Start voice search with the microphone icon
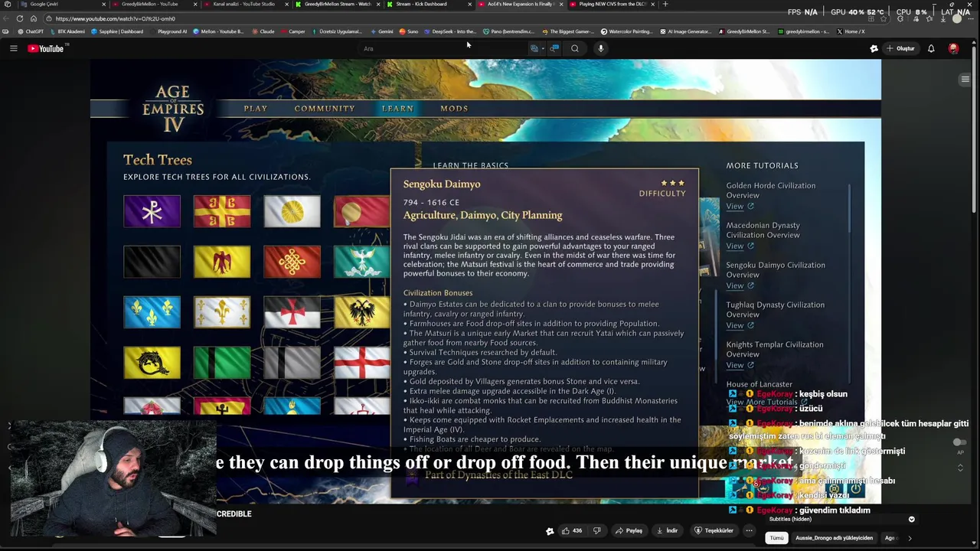980x551 pixels. click(601, 48)
